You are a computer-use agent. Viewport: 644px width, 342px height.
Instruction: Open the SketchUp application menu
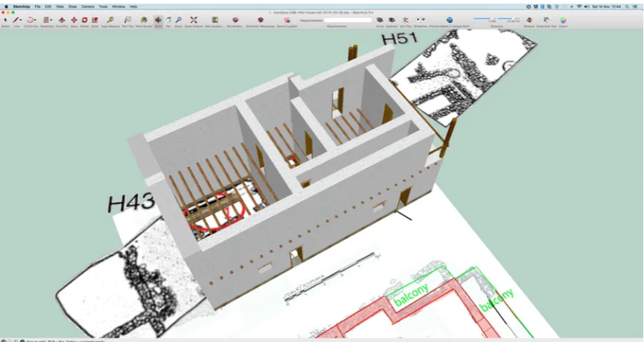(x=21, y=6)
